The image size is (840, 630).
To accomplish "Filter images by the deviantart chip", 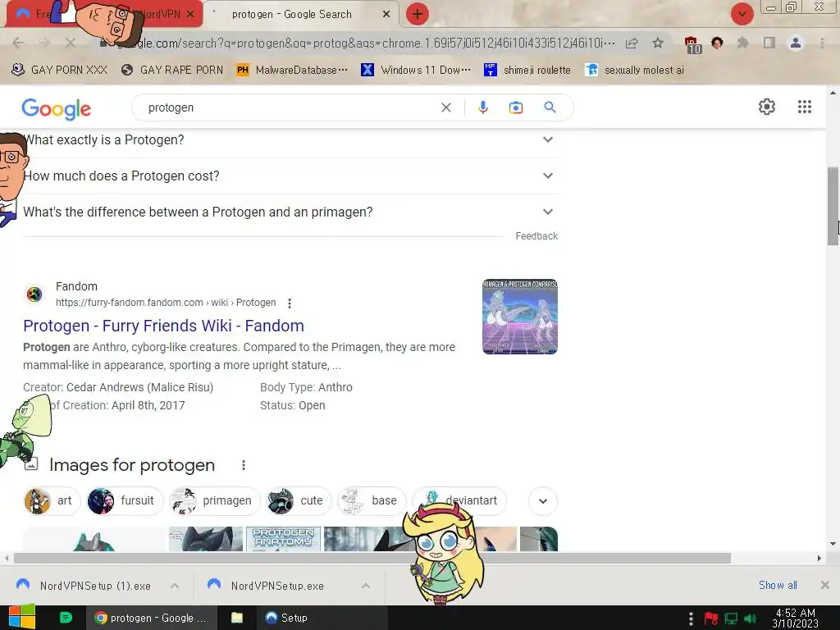I will pyautogui.click(x=459, y=501).
